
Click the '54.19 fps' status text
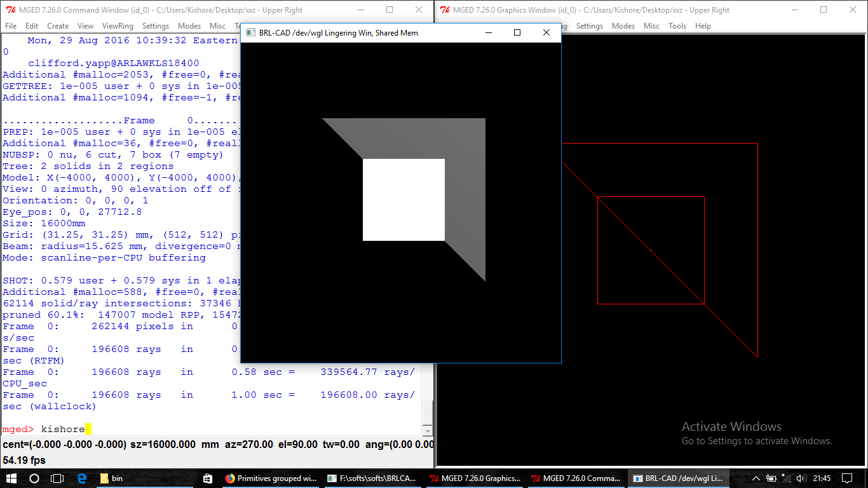pos(24,460)
